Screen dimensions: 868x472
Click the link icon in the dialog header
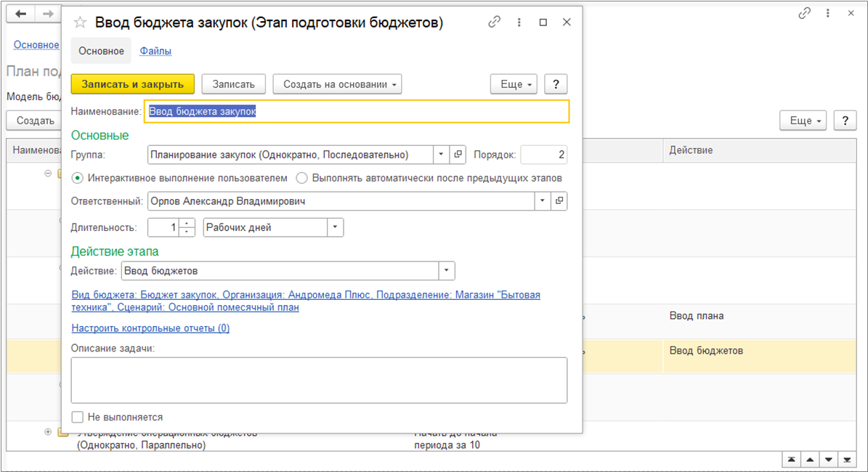[x=495, y=23]
